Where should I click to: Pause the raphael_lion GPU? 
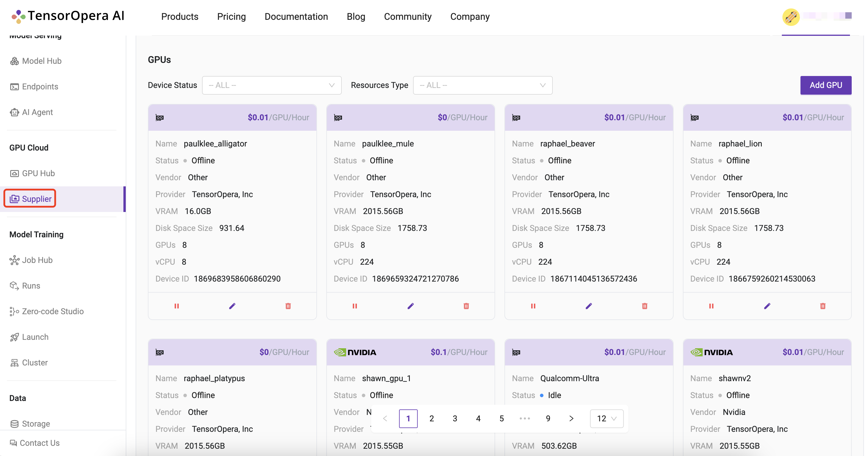pos(711,306)
